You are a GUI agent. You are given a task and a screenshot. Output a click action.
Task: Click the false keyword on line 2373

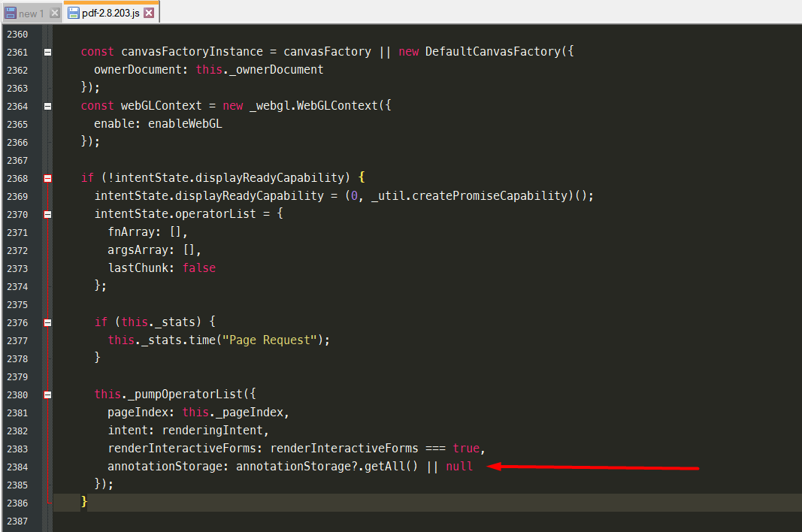[198, 268]
